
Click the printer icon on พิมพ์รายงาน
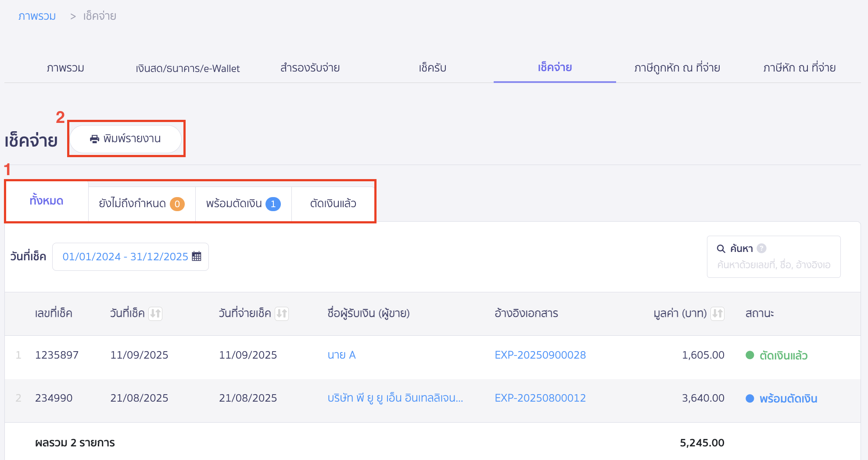coord(94,139)
